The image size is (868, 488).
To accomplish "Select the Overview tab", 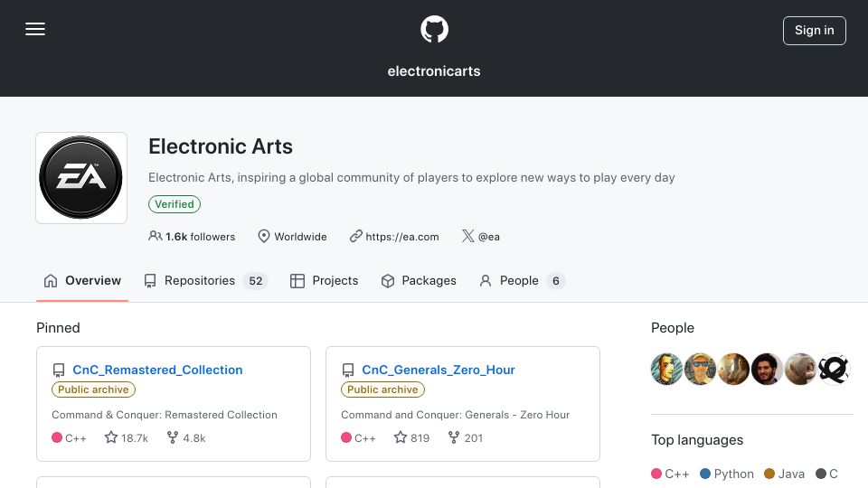I will coord(82,280).
